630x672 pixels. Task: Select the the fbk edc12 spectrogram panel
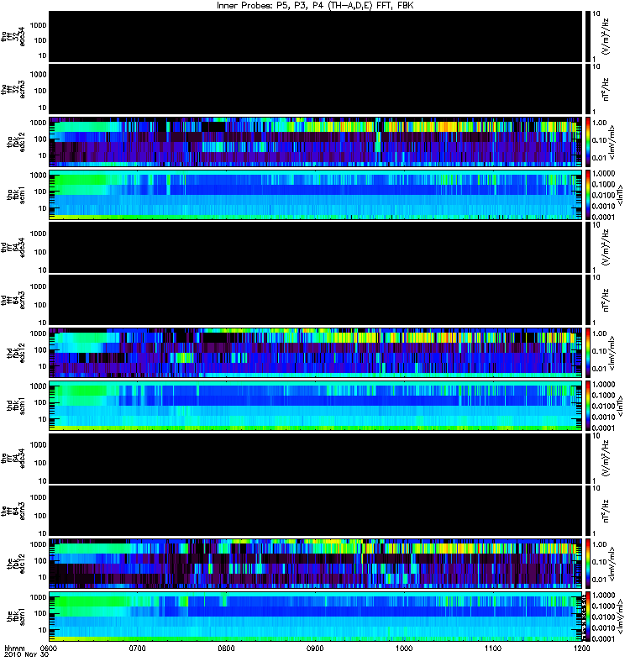click(x=316, y=564)
